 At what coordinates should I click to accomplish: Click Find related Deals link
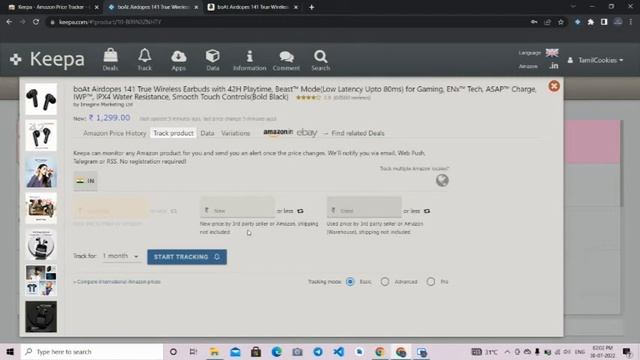click(358, 133)
